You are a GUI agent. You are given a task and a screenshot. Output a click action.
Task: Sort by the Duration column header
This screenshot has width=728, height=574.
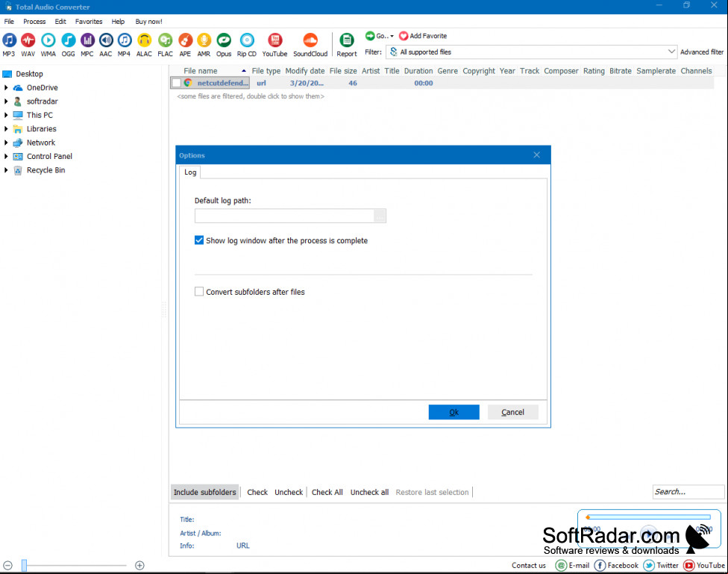pos(418,71)
